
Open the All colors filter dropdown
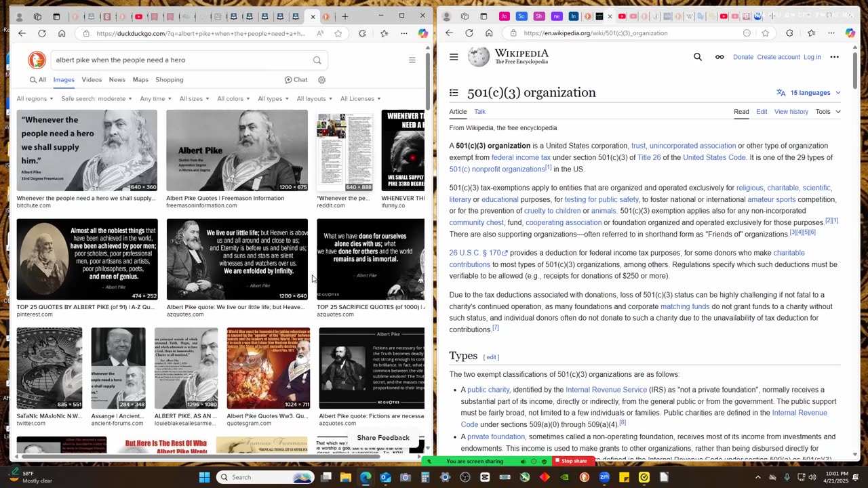point(233,99)
